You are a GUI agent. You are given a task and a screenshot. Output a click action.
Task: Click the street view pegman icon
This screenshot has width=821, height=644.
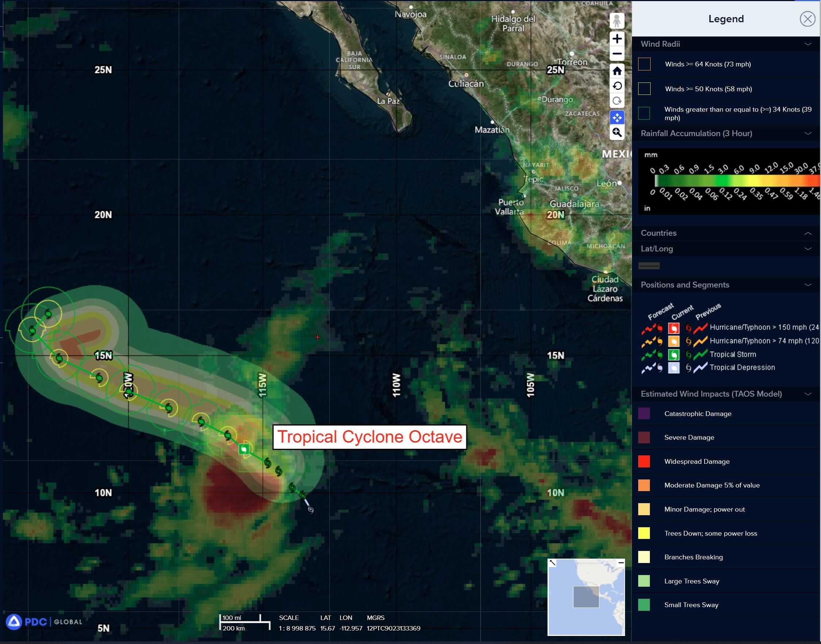[x=617, y=21]
